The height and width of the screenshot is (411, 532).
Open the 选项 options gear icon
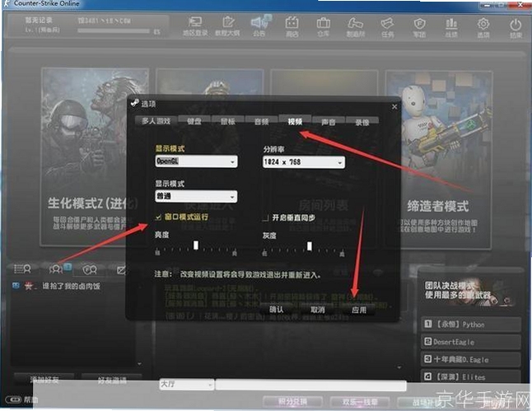coord(483,27)
